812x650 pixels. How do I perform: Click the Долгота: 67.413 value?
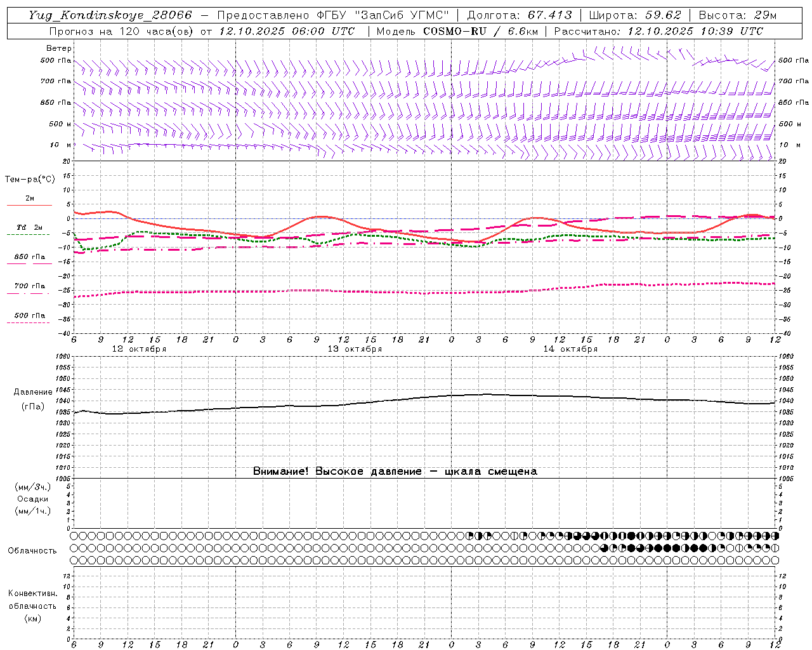pyautogui.click(x=520, y=15)
